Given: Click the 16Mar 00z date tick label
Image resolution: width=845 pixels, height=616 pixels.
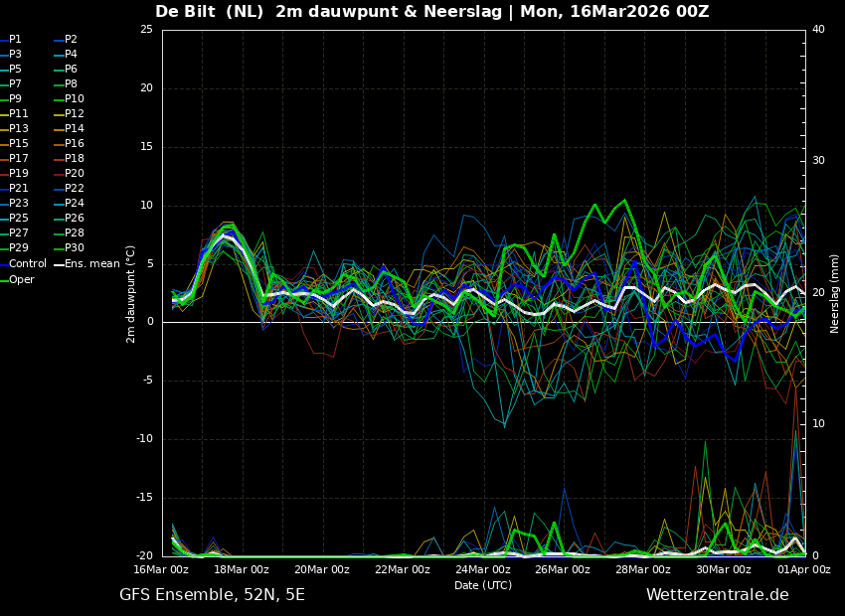Looking at the screenshot, I should click(162, 569).
